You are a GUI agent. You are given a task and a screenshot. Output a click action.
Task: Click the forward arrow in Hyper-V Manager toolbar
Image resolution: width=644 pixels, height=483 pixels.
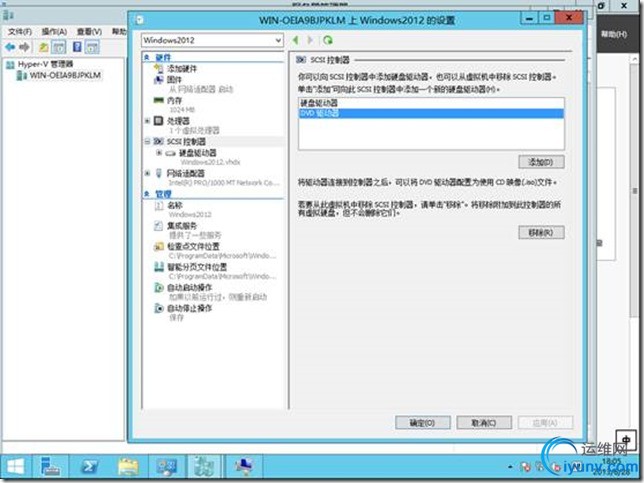pos(25,47)
